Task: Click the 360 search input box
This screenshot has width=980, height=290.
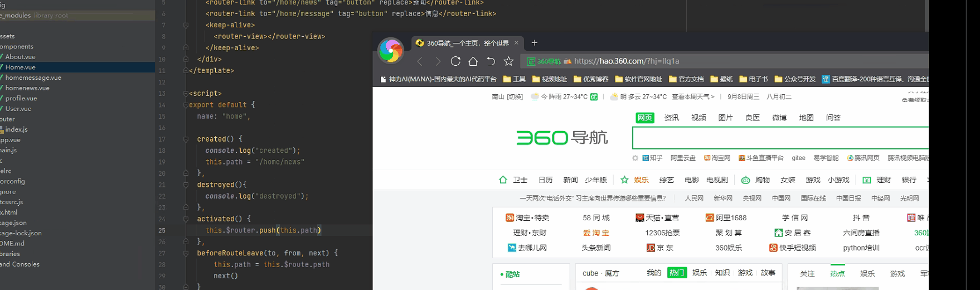Action: pyautogui.click(x=780, y=138)
